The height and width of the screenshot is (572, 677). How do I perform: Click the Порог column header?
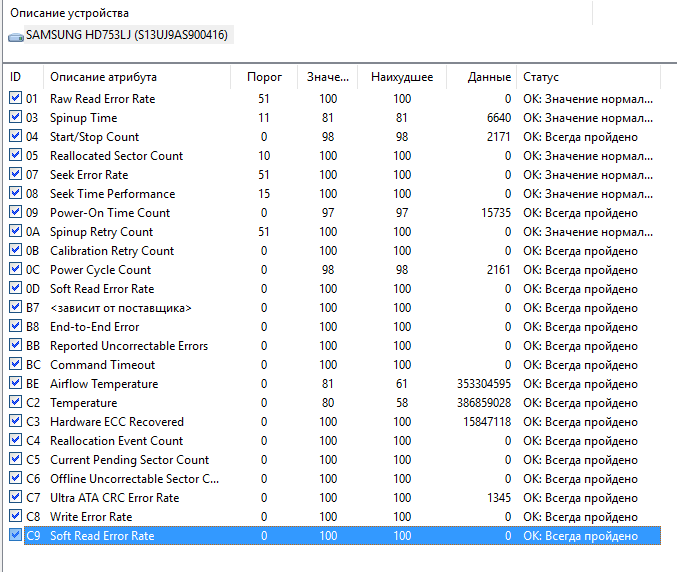[264, 77]
